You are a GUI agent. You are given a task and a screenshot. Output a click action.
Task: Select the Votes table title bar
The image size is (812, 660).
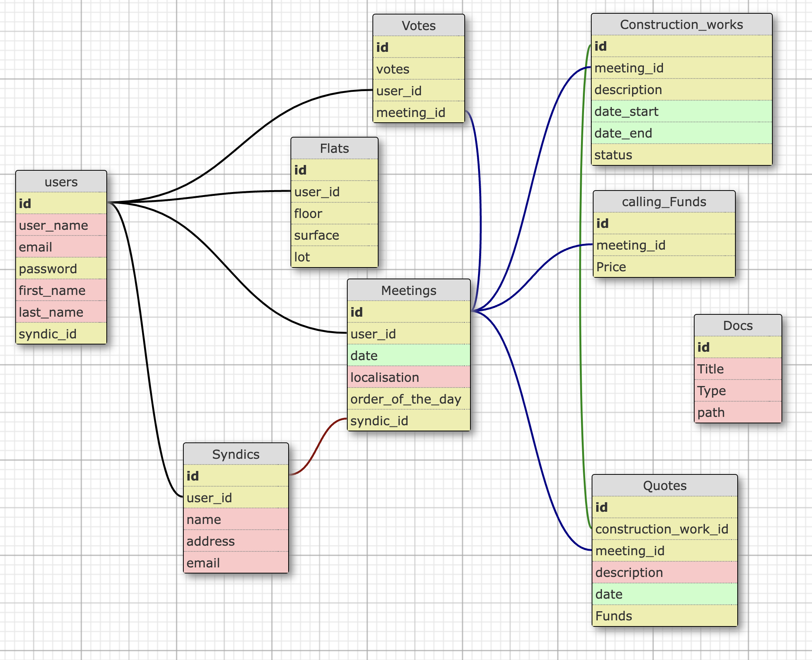pyautogui.click(x=419, y=26)
